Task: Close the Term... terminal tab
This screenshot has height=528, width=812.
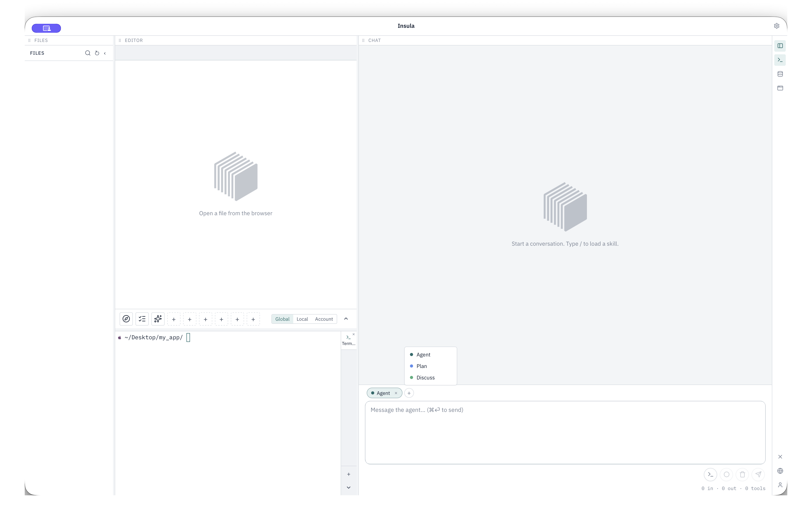Action: pos(353,334)
